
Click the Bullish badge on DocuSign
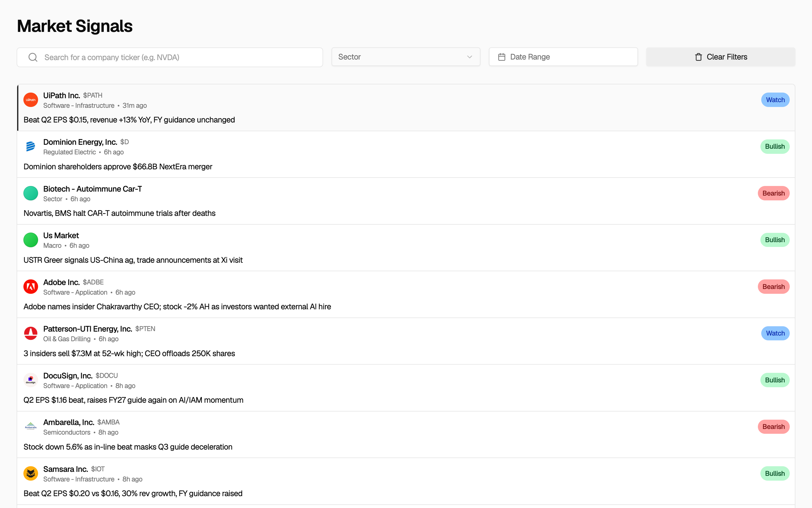coord(775,380)
